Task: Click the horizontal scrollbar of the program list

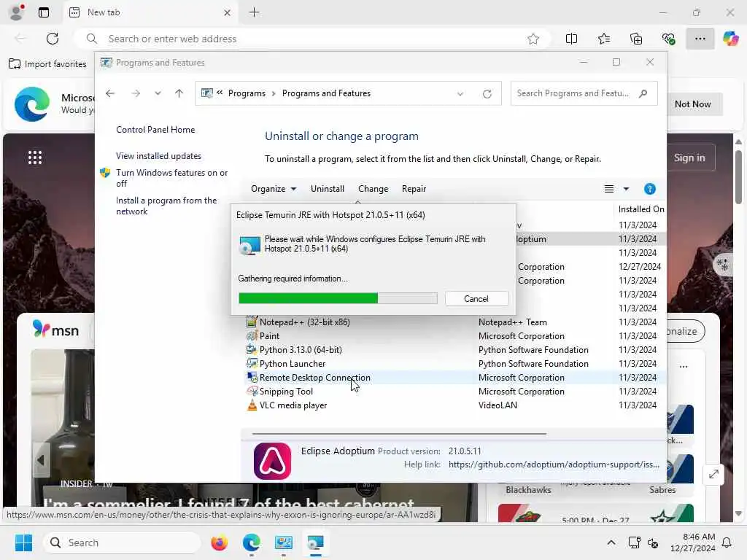Action: click(399, 434)
